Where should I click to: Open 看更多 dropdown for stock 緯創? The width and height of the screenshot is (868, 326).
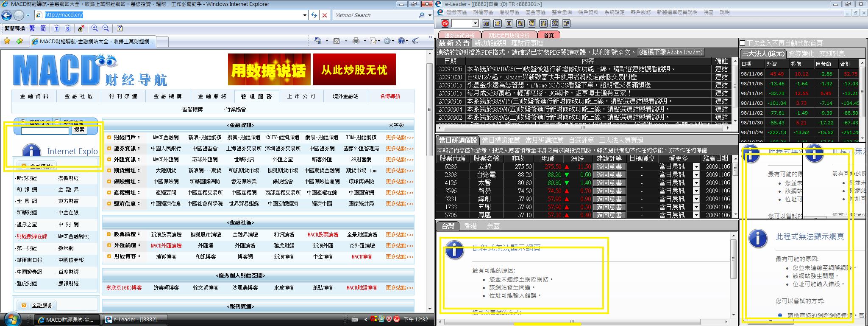click(x=696, y=199)
